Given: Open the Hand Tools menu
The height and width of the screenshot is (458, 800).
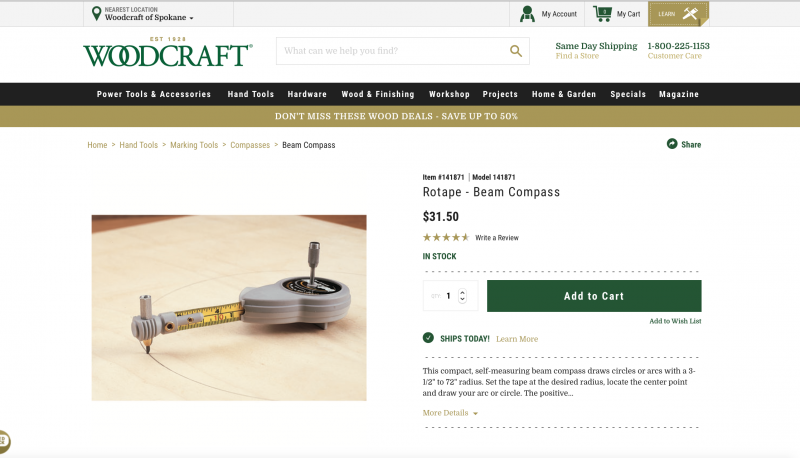Looking at the screenshot, I should (x=251, y=94).
